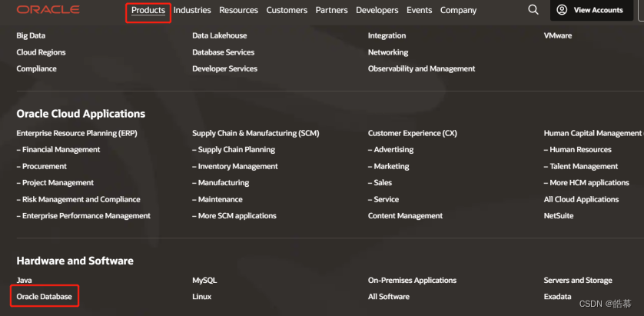Viewport: 644px width, 316px height.
Task: Open On-Premises Applications
Action: pyautogui.click(x=412, y=281)
